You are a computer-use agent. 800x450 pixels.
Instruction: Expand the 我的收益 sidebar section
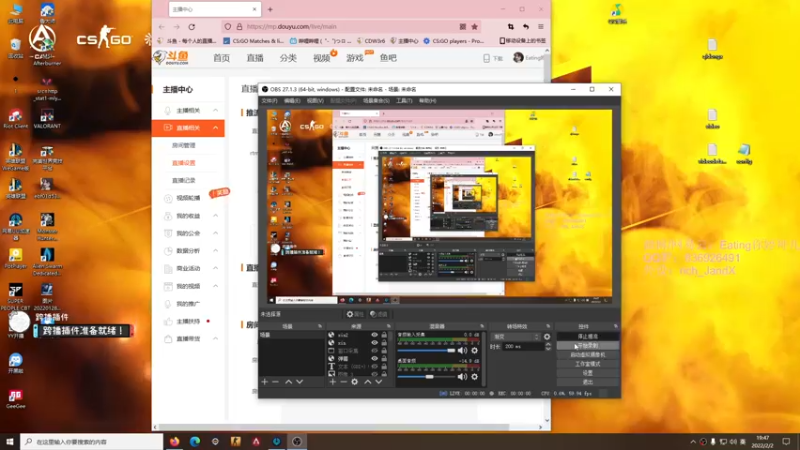click(x=215, y=216)
